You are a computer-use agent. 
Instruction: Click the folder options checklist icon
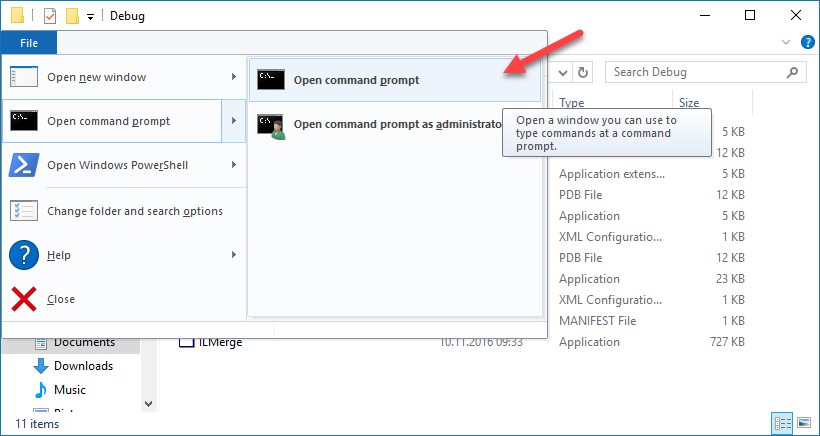click(24, 211)
